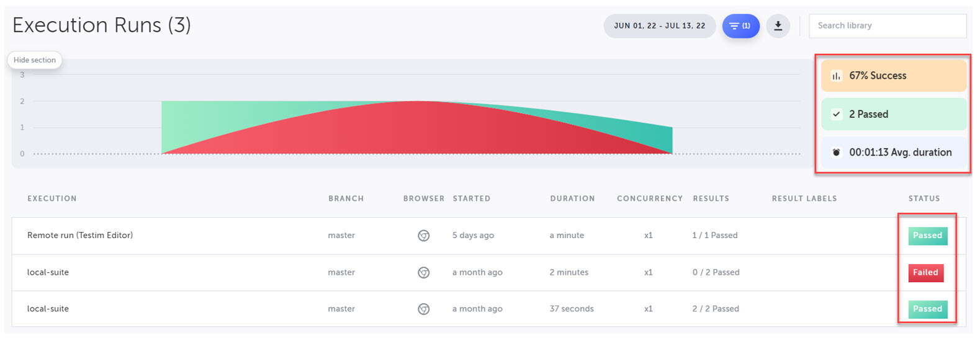Sort by the DURATION column header
This screenshot has width=980, height=338.
click(x=572, y=198)
